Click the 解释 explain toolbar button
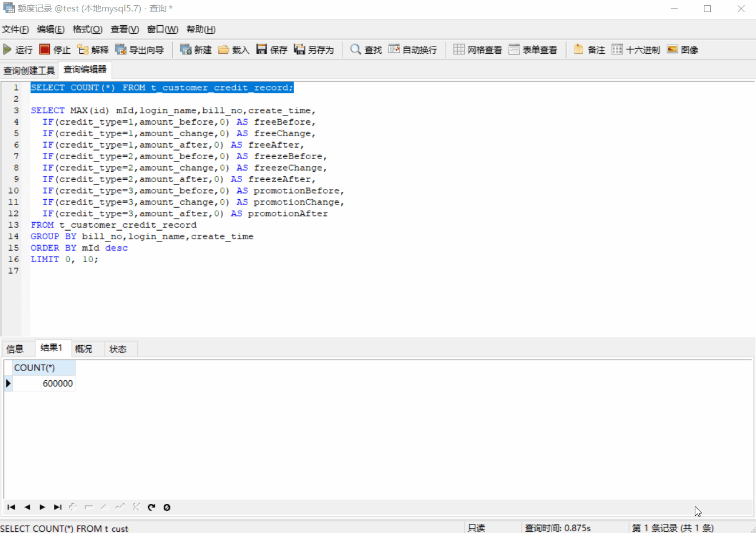756x533 pixels. 93,50
